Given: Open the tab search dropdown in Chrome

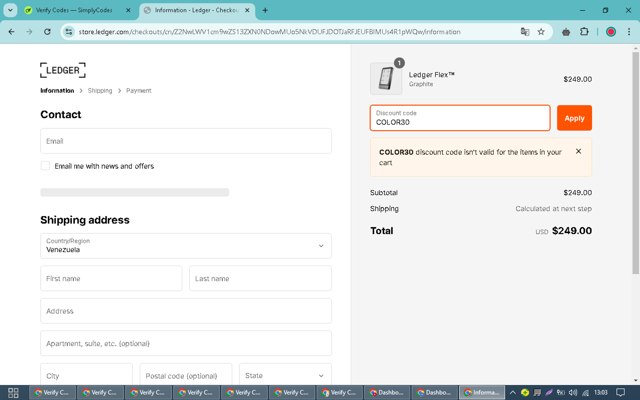Looking at the screenshot, I should pyautogui.click(x=10, y=10).
